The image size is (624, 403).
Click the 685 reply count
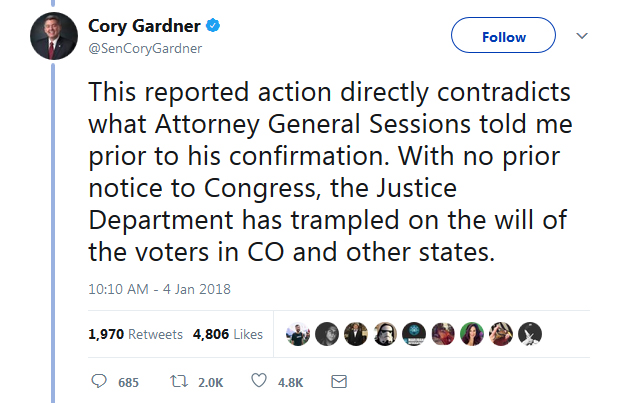[x=128, y=382]
